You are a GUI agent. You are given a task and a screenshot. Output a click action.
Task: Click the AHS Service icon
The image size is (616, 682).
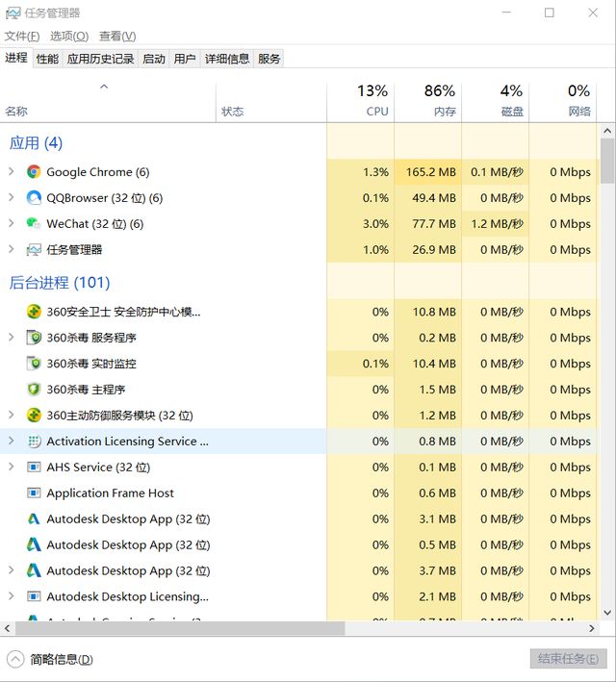point(34,467)
